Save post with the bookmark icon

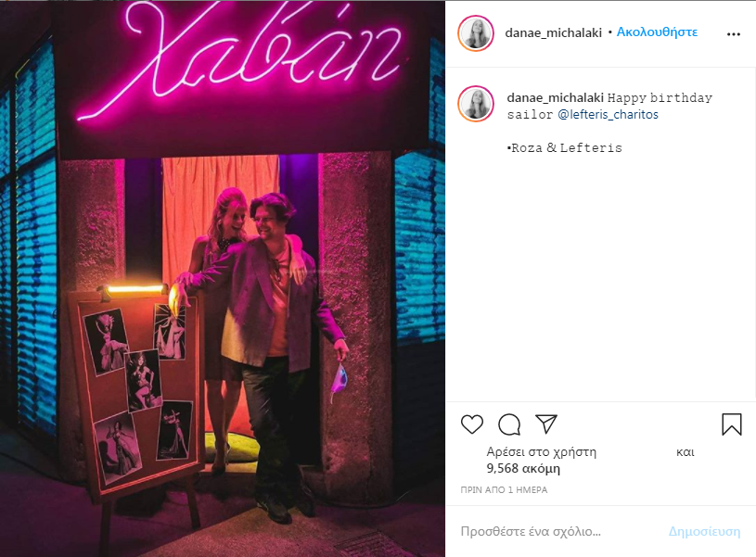click(731, 424)
